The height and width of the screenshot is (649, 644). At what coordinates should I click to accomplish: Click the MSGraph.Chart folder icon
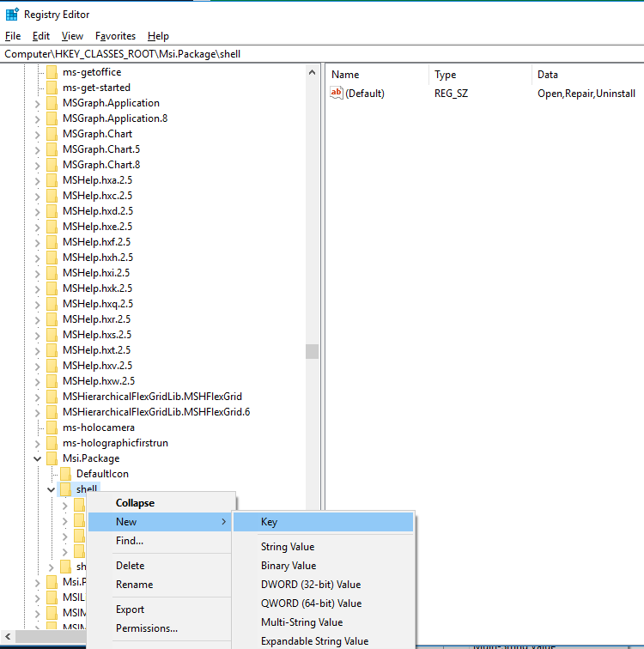[x=52, y=134]
